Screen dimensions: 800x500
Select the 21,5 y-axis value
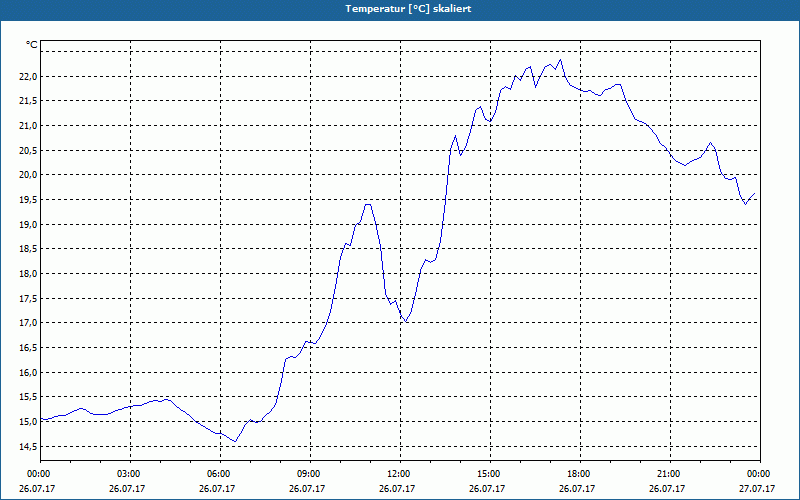(x=28, y=101)
